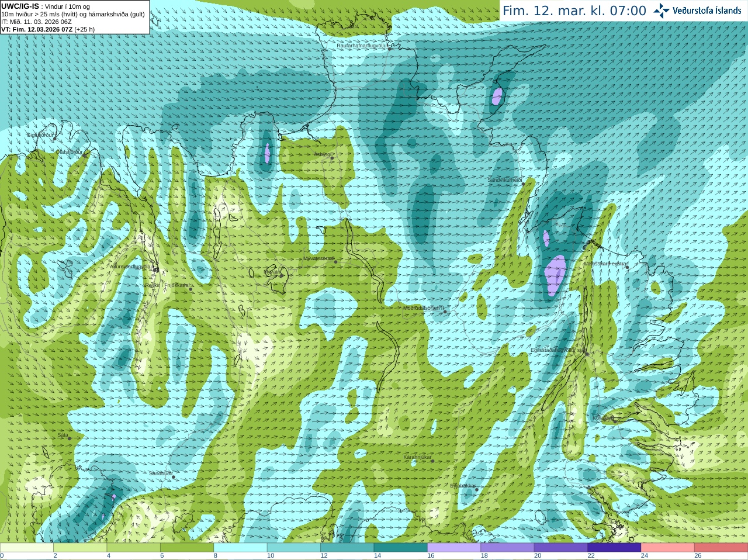748x560 pixels.
Task: Click the Egilsstaðaflugvöllur station label
Action: [x=557, y=350]
